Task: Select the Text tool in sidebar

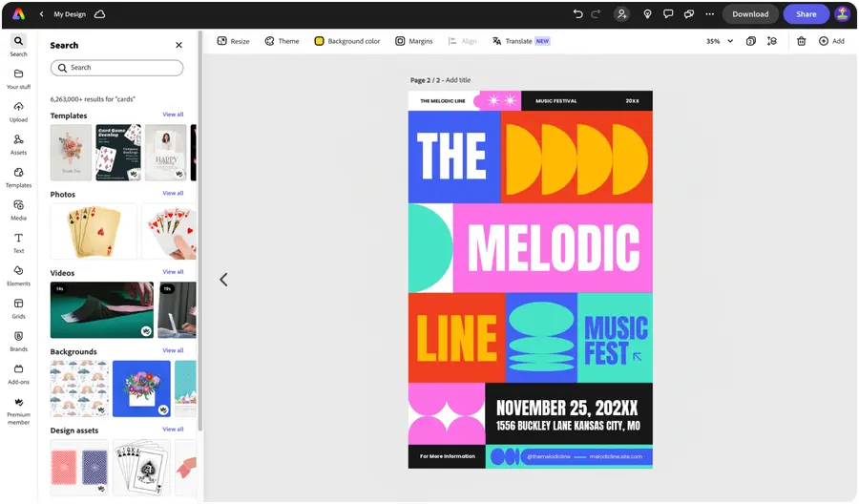Action: point(18,243)
